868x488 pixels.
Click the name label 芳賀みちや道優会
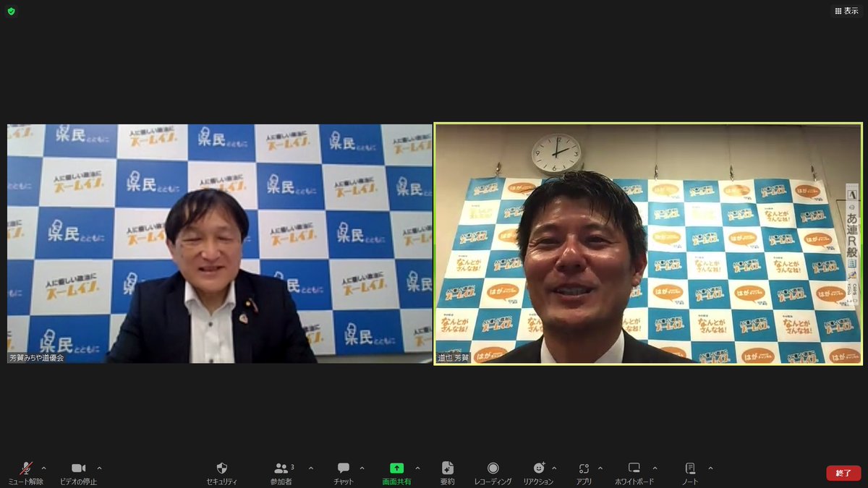pos(36,358)
